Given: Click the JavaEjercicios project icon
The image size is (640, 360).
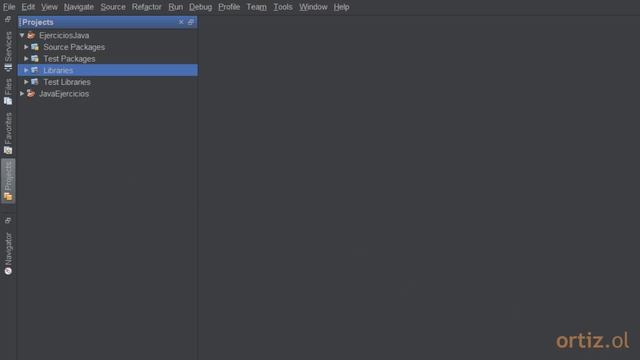Looking at the screenshot, I should click(x=31, y=93).
